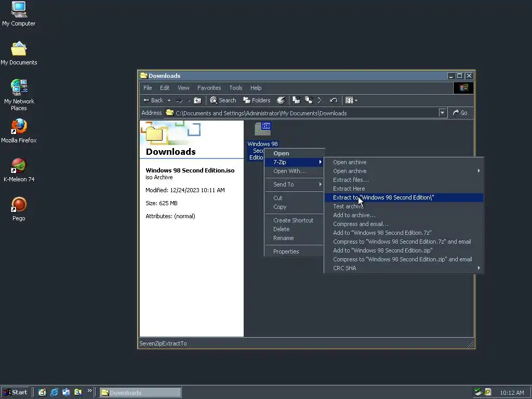Screen dimensions: 532x399
Task: Open Properties from the context menu
Action: pos(295,252)
